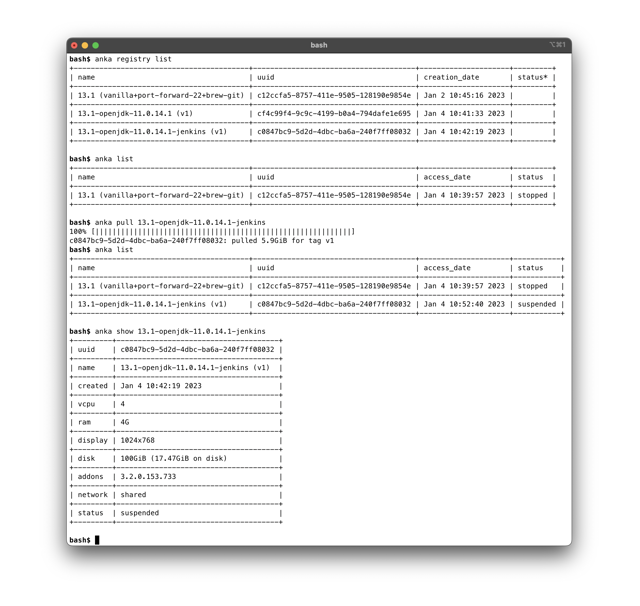
Task: Click the 'pulled 5.9GiB for tag v1' line
Action: 202,240
